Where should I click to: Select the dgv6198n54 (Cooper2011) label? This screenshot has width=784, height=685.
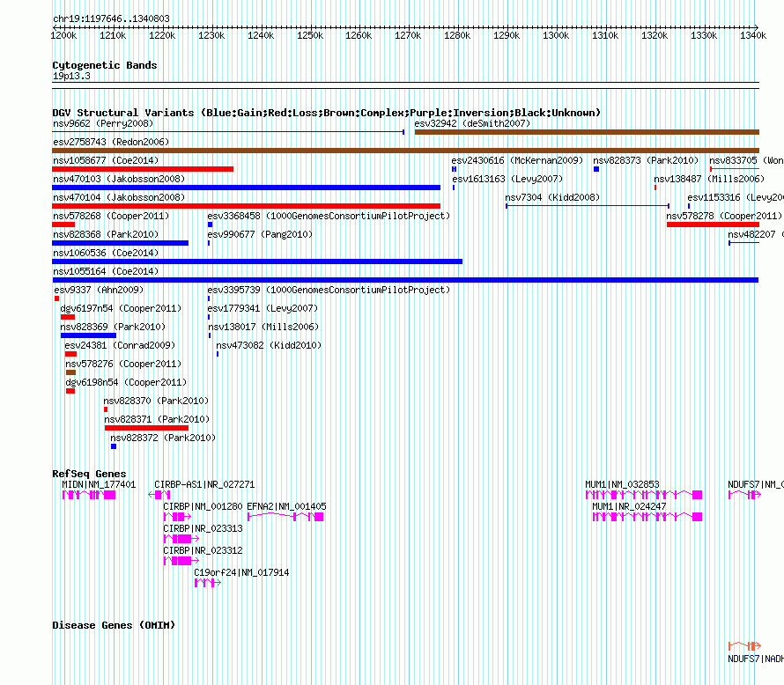[126, 382]
